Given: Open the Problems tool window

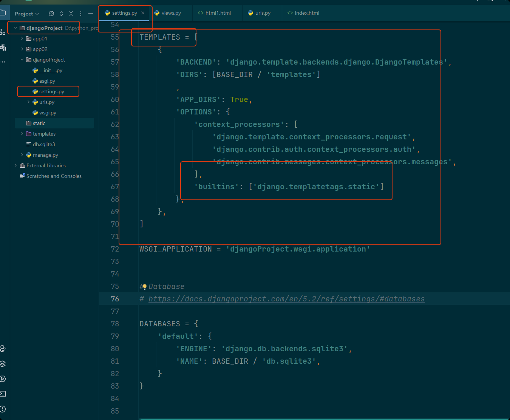Looking at the screenshot, I should 3,409.
